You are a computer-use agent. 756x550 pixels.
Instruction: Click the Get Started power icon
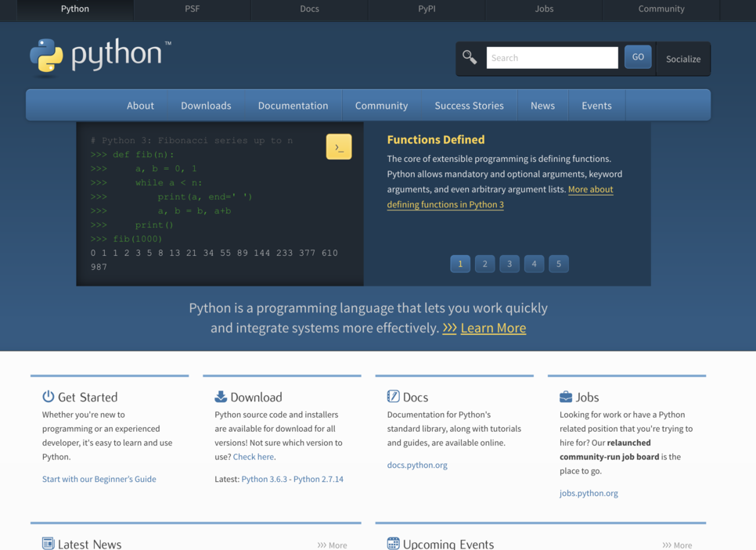point(49,396)
